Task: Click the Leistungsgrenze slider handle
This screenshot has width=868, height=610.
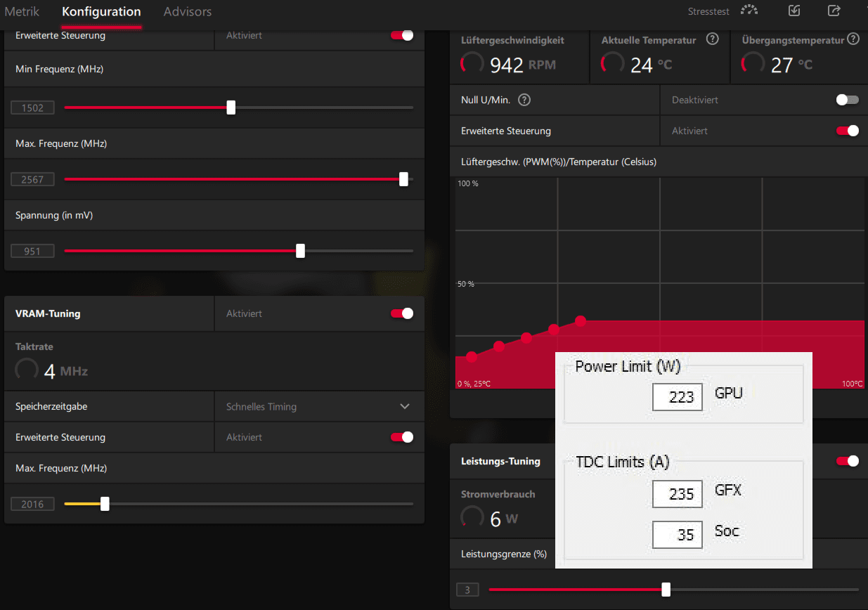Action: [x=666, y=590]
